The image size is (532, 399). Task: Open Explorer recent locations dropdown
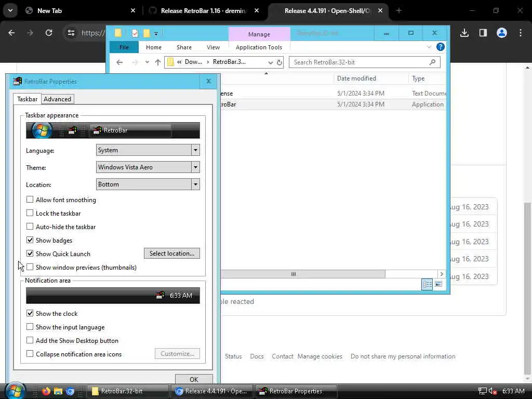pos(147,62)
